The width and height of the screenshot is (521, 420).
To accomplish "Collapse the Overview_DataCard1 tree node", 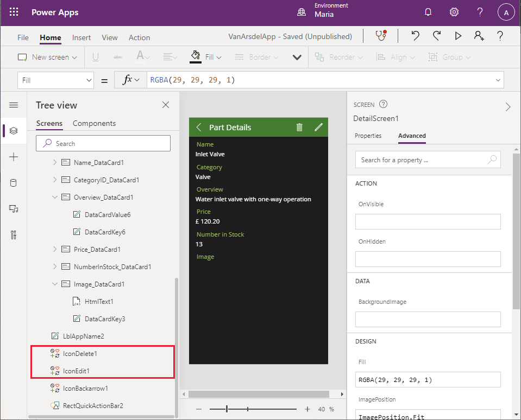I will [x=54, y=197].
